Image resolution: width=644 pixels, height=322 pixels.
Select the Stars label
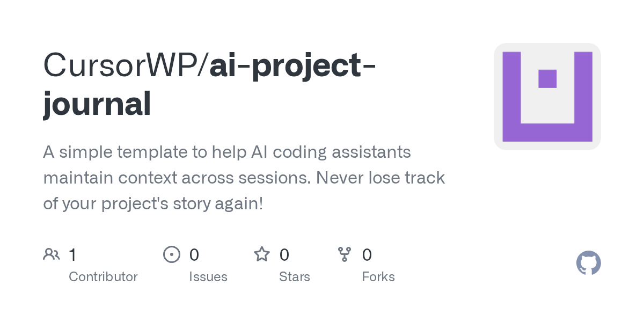tap(295, 277)
